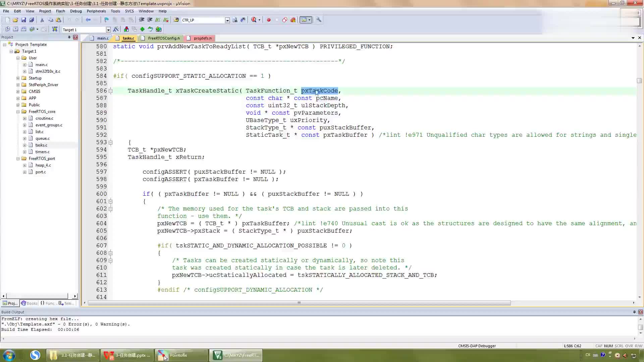Open Manage Project Items icon
The width and height of the screenshot is (644, 362).
click(126, 29)
